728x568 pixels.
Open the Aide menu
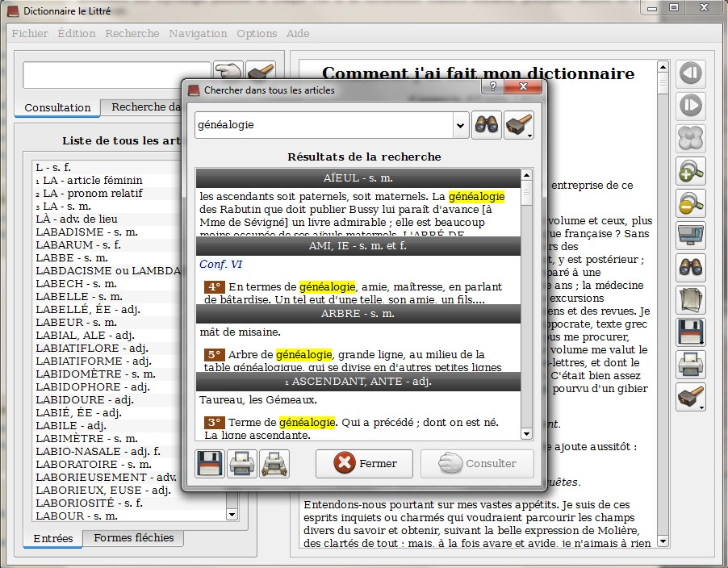pyautogui.click(x=298, y=33)
